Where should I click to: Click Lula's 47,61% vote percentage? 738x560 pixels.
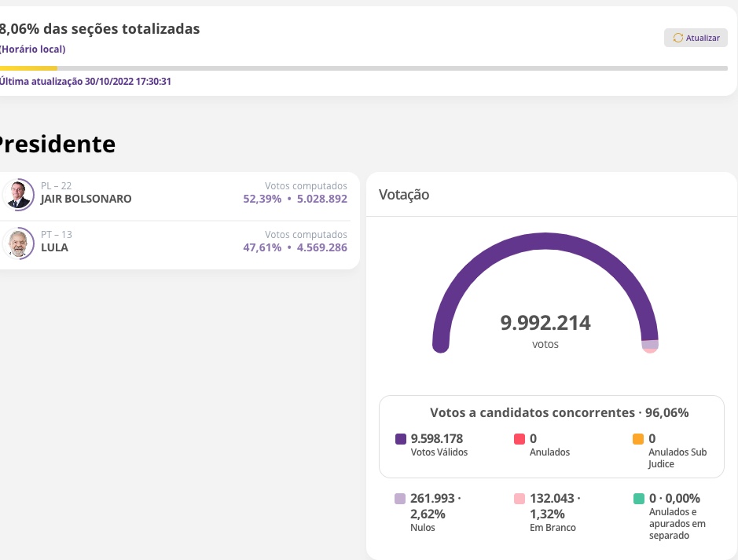[x=262, y=248]
